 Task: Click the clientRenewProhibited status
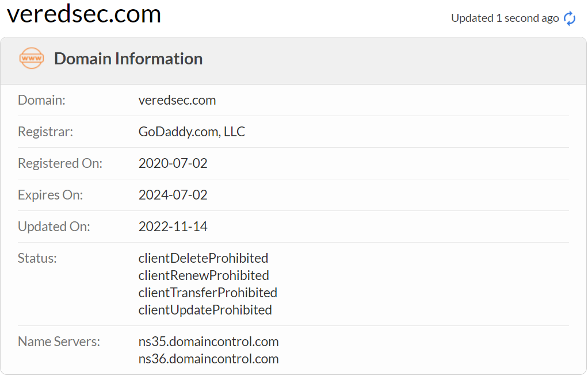point(204,275)
